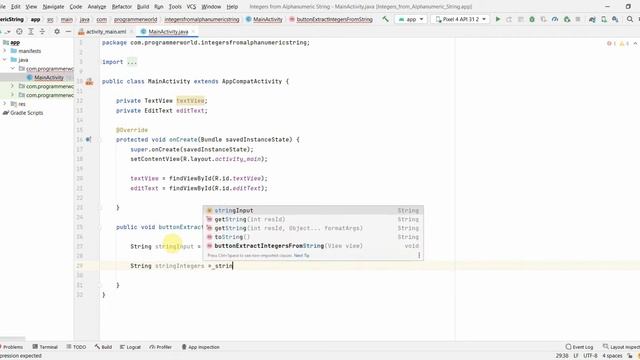The height and width of the screenshot is (360, 640).
Task: Open the Navigate menu
Action: (x=53, y=7)
